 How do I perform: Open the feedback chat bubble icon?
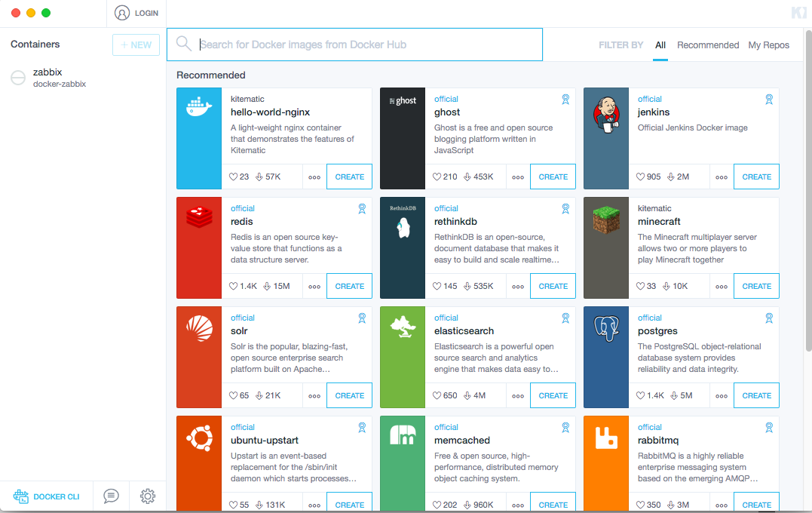pyautogui.click(x=111, y=496)
